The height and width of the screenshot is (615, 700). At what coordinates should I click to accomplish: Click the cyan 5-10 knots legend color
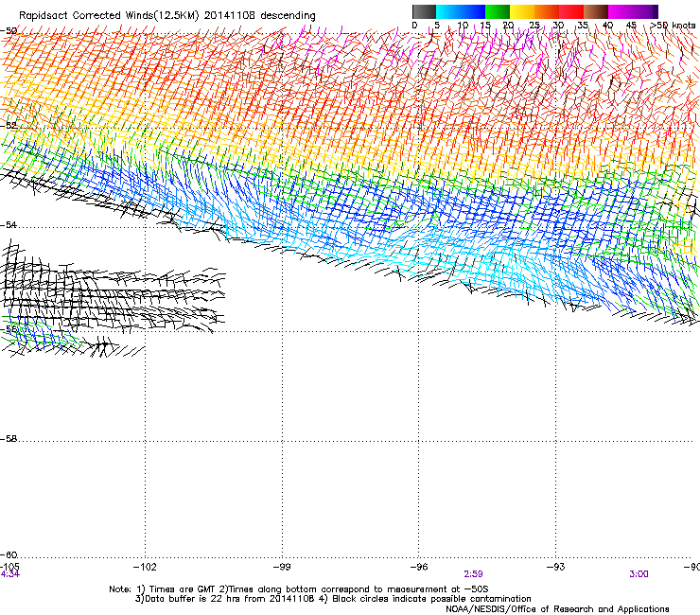(447, 11)
